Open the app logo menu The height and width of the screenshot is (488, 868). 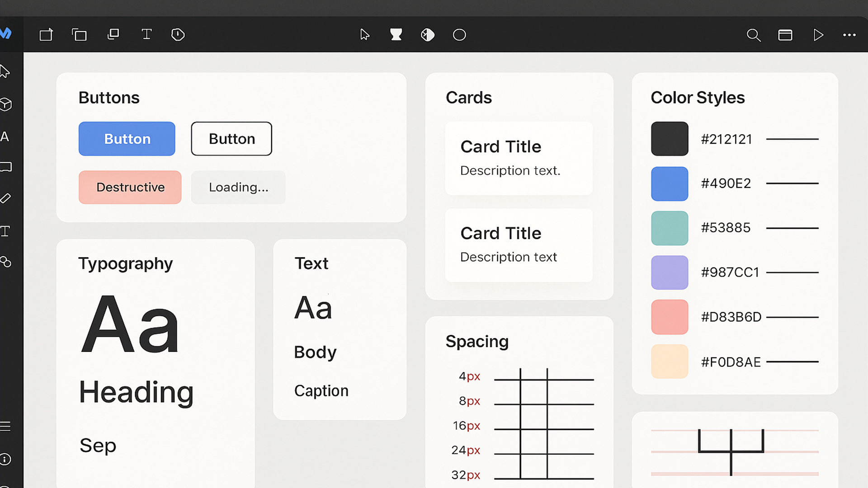6,34
